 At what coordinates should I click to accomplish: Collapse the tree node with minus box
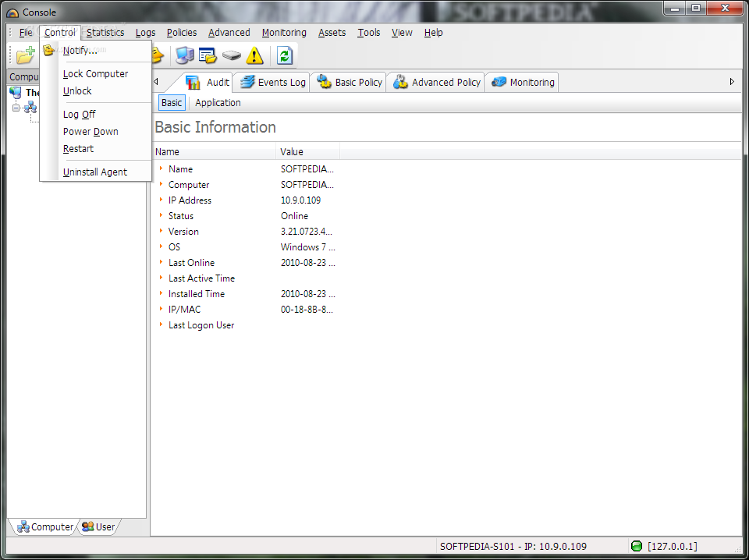(x=16, y=108)
